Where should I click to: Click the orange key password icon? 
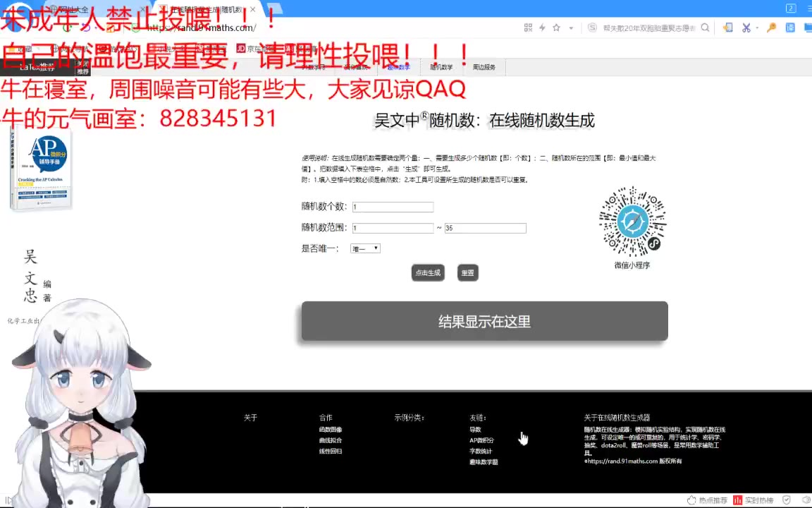tap(772, 28)
